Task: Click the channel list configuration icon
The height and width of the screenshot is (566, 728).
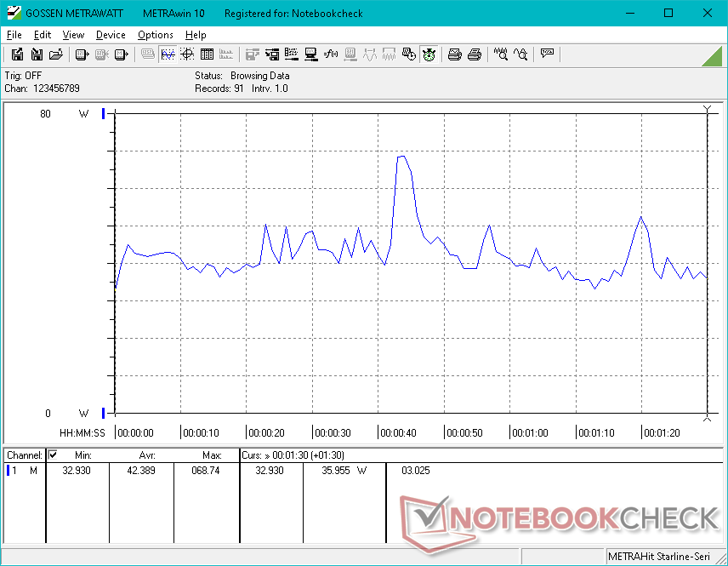Action: pyautogui.click(x=292, y=54)
